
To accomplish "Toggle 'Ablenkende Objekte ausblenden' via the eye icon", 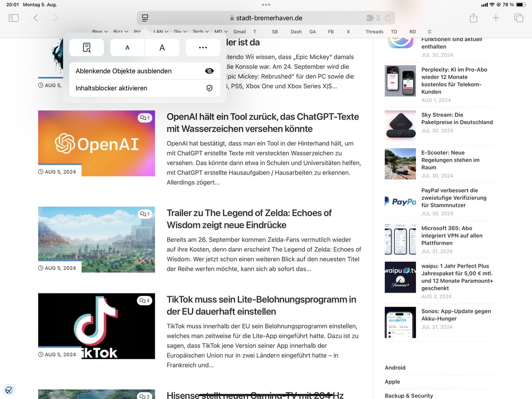I will click(209, 70).
